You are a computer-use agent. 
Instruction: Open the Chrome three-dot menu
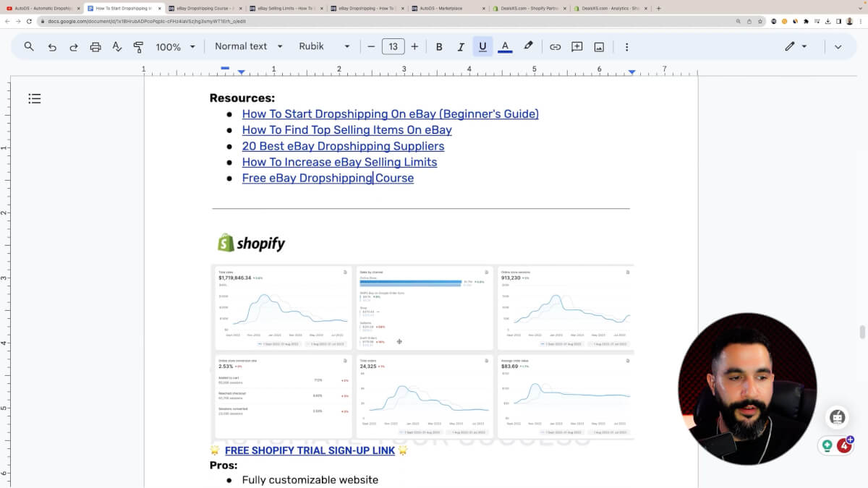861,21
